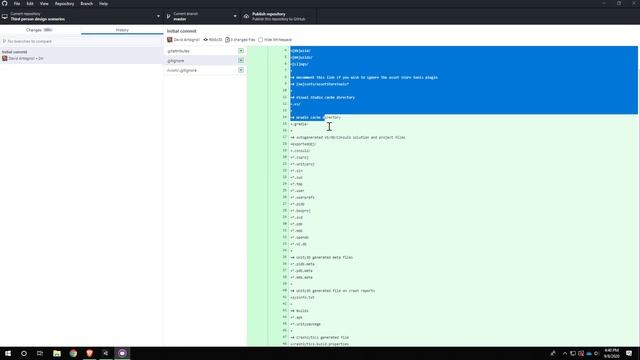Focus the branch compare filter field
The image size is (640, 360).
click(x=81, y=41)
